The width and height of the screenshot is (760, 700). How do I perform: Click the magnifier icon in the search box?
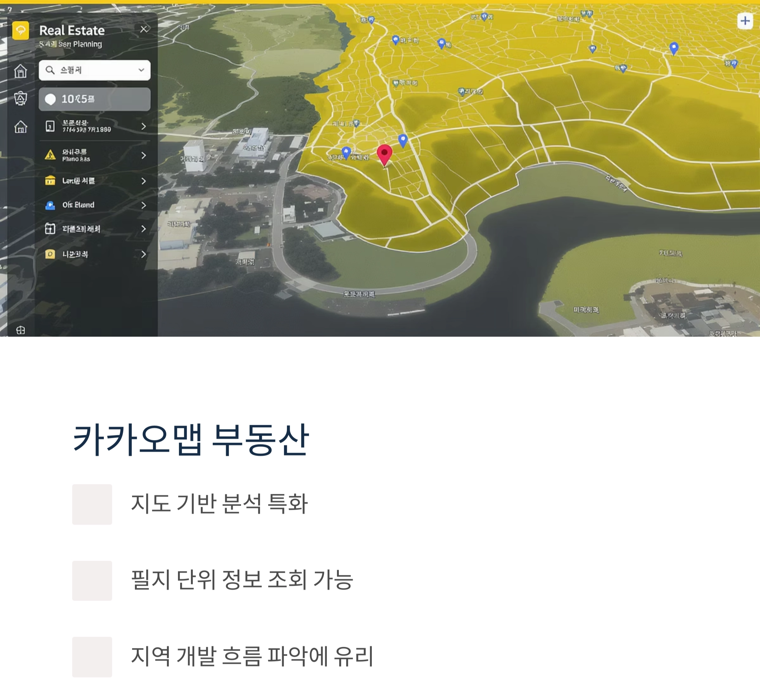pyautogui.click(x=50, y=70)
